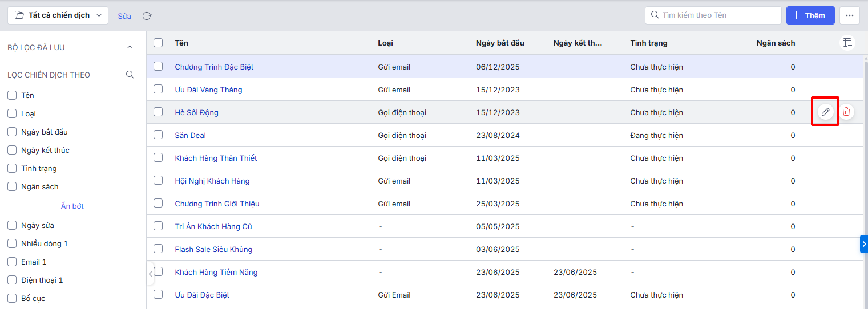Check the select-all checkbox in table header

tap(158, 43)
